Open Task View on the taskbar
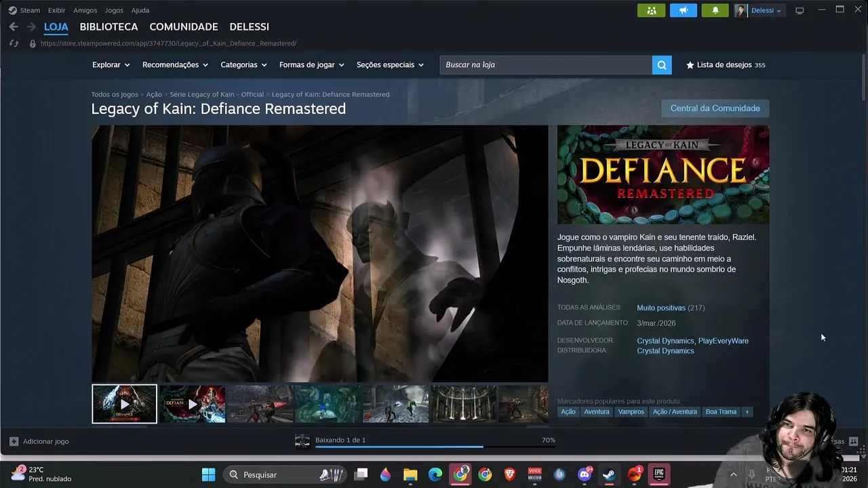Screen dimensions: 868x488 [361, 474]
